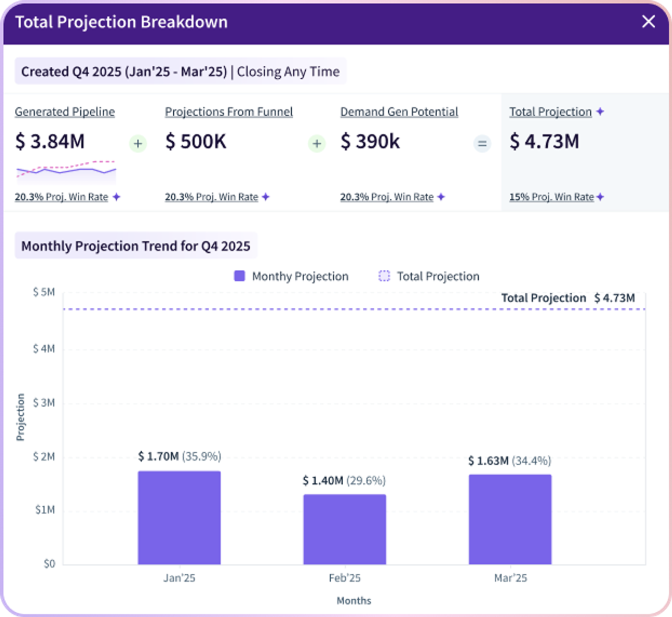This screenshot has width=672, height=617.
Task: Click the 'Total Projection Breakdown' dialog title
Action: click(121, 22)
